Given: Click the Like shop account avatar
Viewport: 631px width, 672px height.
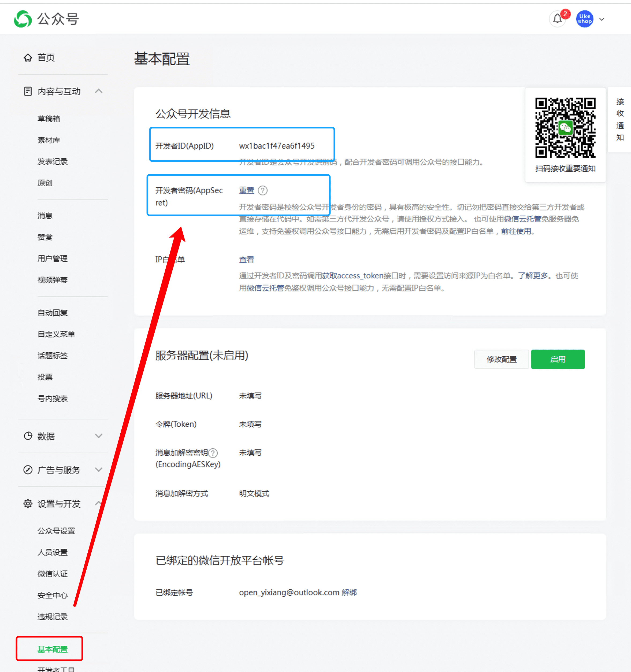Looking at the screenshot, I should tap(584, 19).
